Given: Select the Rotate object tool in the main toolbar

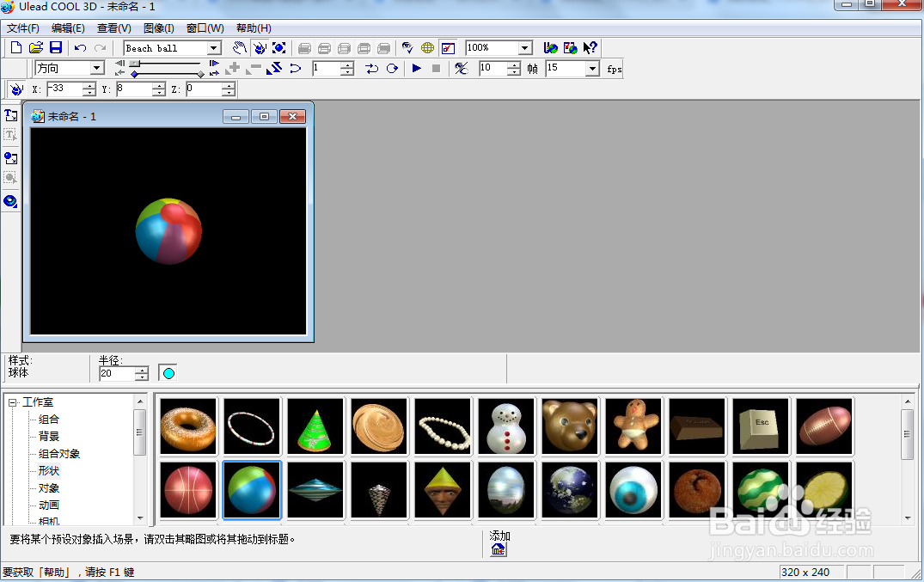Looking at the screenshot, I should click(260, 48).
